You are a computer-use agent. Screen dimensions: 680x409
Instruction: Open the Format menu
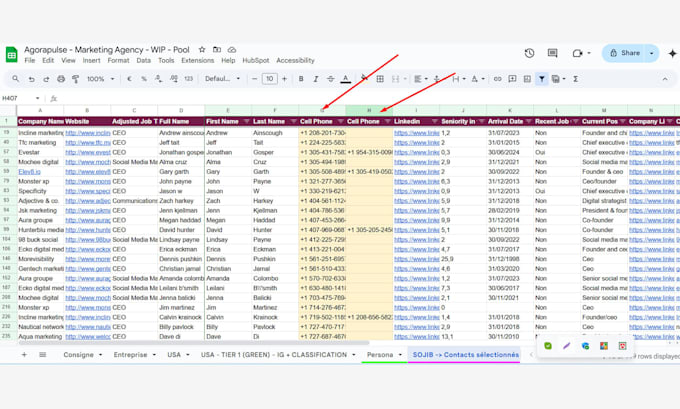point(118,61)
